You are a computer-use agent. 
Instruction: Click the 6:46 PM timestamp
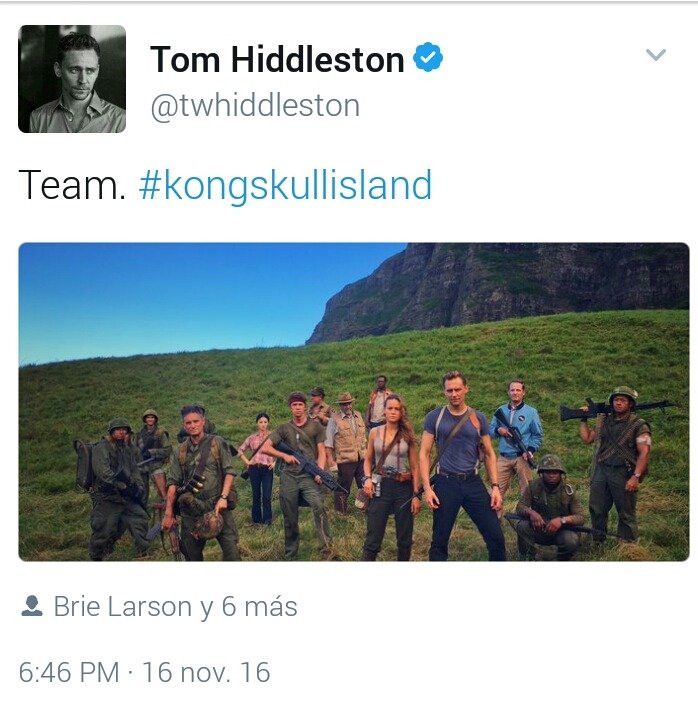(x=69, y=672)
